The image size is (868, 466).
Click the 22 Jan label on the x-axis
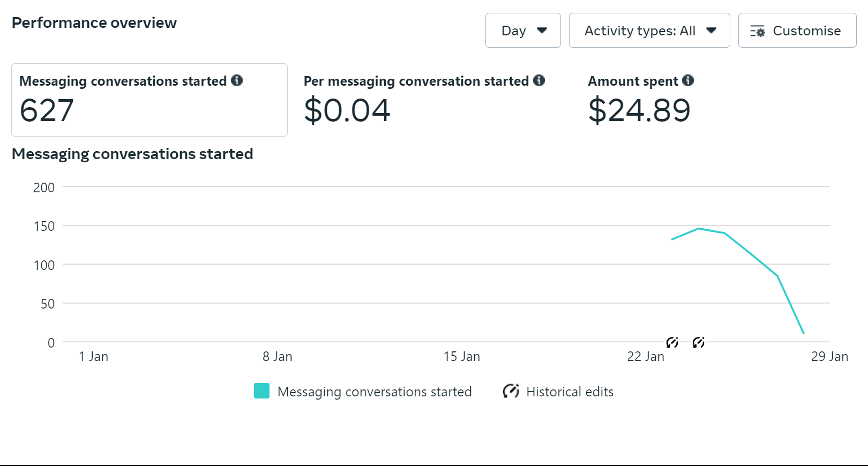645,357
